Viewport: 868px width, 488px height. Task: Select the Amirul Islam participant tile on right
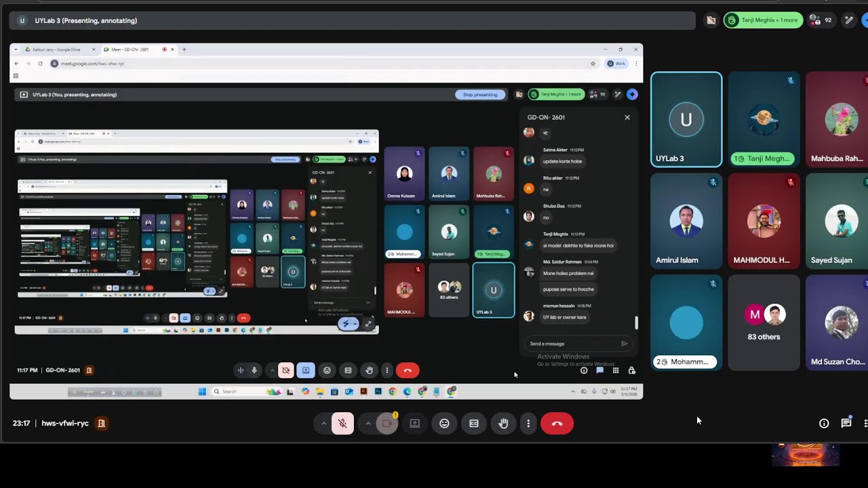[x=686, y=221]
